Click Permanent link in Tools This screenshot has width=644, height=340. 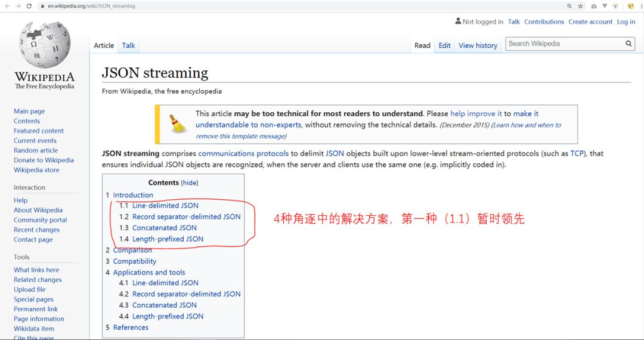coord(36,309)
